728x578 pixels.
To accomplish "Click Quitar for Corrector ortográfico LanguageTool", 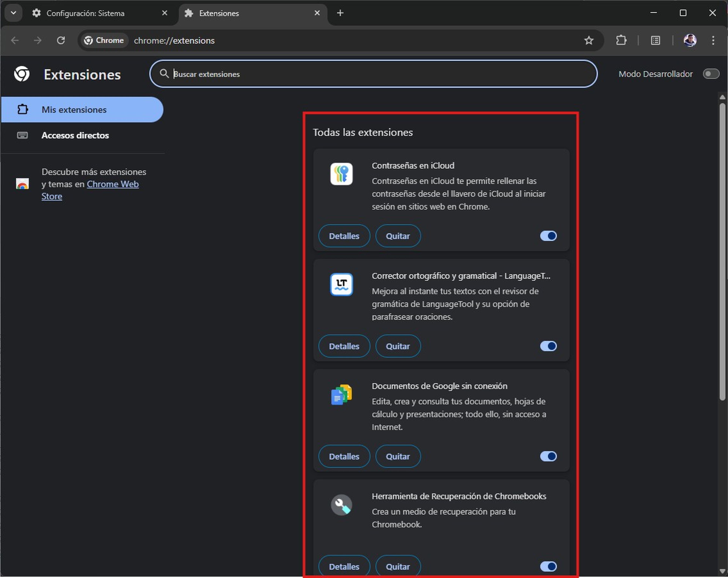I will coord(398,346).
